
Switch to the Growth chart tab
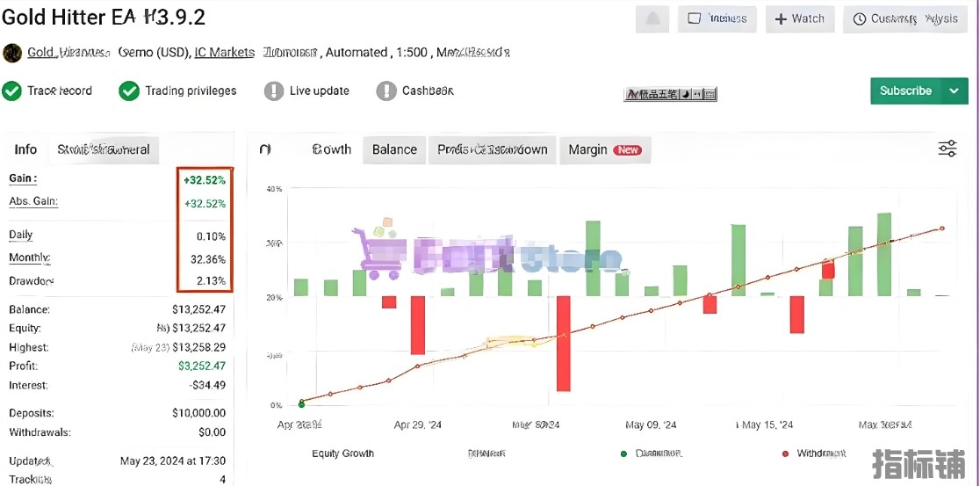click(x=331, y=149)
